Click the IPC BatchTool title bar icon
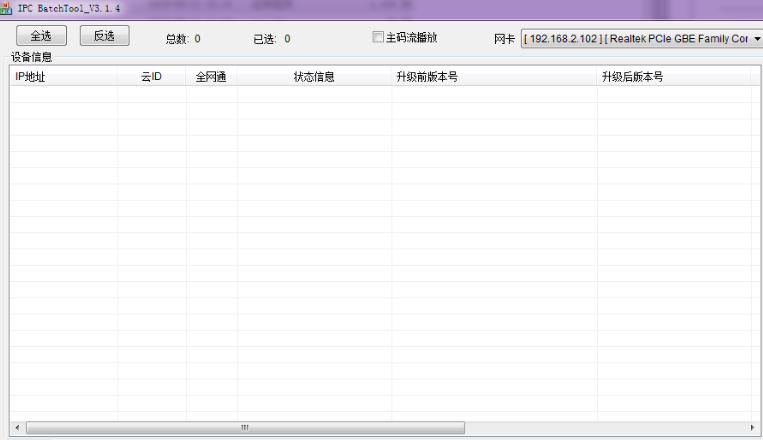This screenshot has height=440, width=763. pyautogui.click(x=6, y=8)
